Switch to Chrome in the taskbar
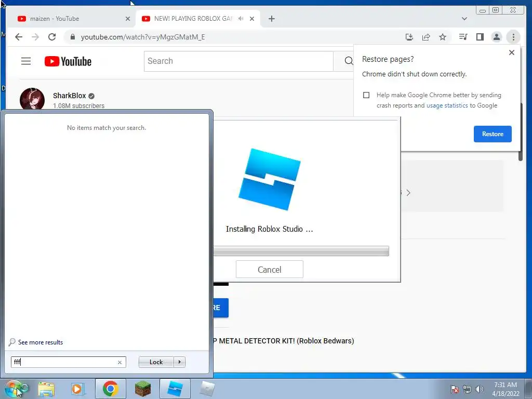The width and height of the screenshot is (532, 399). coord(110,389)
